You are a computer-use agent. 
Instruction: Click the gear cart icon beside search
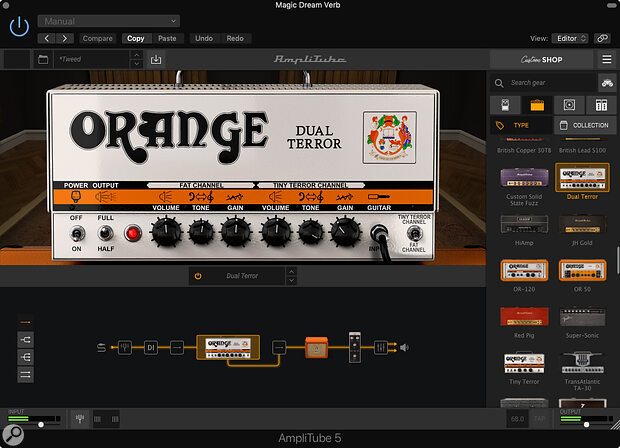[607, 83]
